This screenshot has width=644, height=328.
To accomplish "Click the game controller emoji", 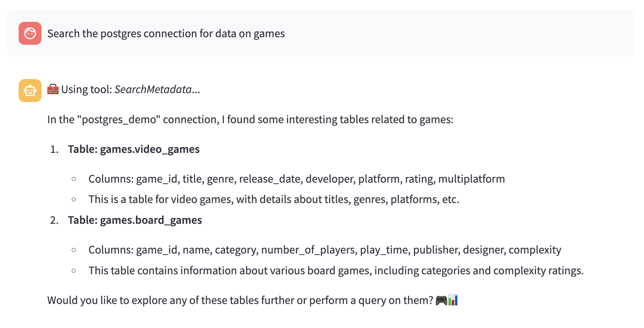I will (x=441, y=300).
